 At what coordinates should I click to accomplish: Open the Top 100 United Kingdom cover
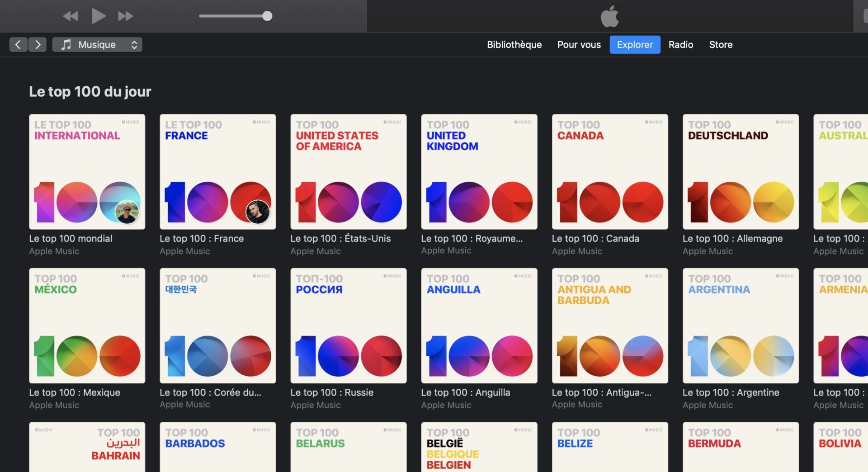(x=479, y=172)
